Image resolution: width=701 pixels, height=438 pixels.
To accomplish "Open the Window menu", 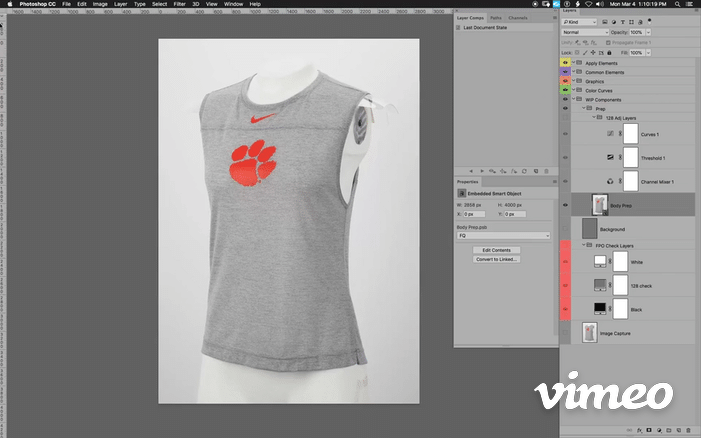I will pos(233,4).
